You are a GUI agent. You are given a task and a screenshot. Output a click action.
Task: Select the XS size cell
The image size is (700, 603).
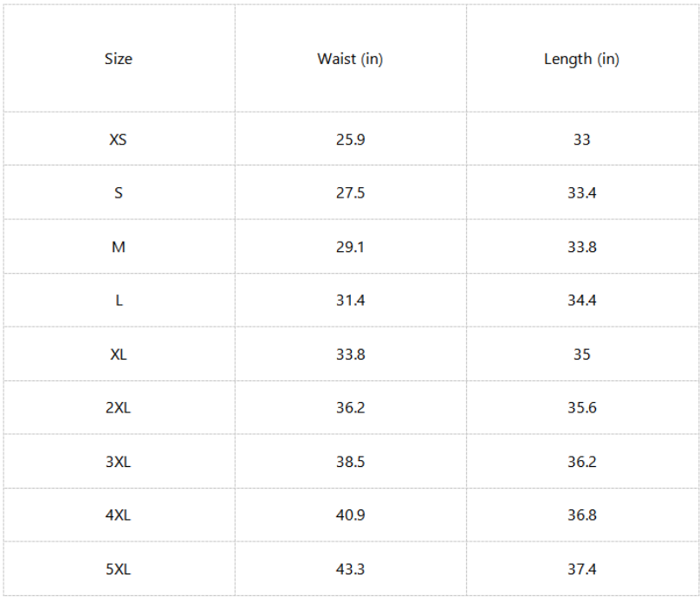(x=119, y=139)
